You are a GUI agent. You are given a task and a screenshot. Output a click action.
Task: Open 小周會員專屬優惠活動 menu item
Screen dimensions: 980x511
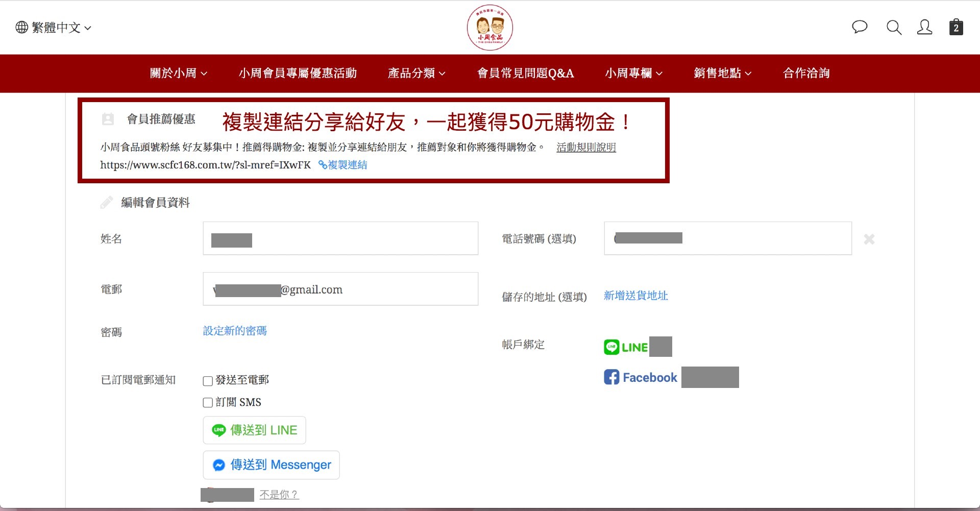tap(298, 74)
